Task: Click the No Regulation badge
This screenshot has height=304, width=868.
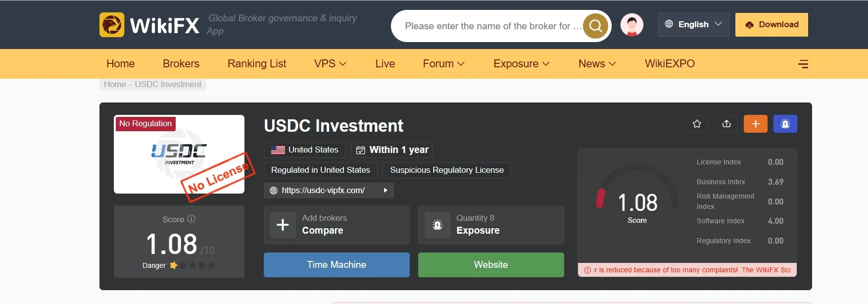Action: [145, 124]
